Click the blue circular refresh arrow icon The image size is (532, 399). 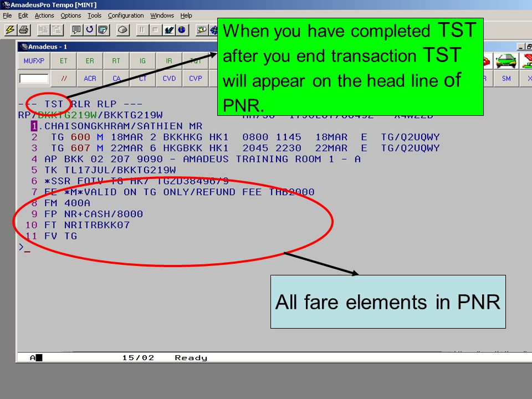[90, 30]
